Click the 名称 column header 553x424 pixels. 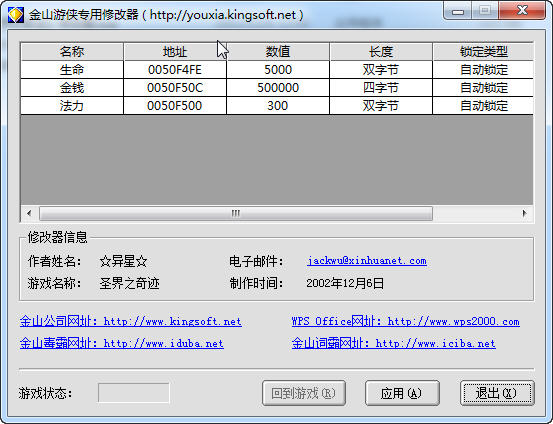click(72, 52)
